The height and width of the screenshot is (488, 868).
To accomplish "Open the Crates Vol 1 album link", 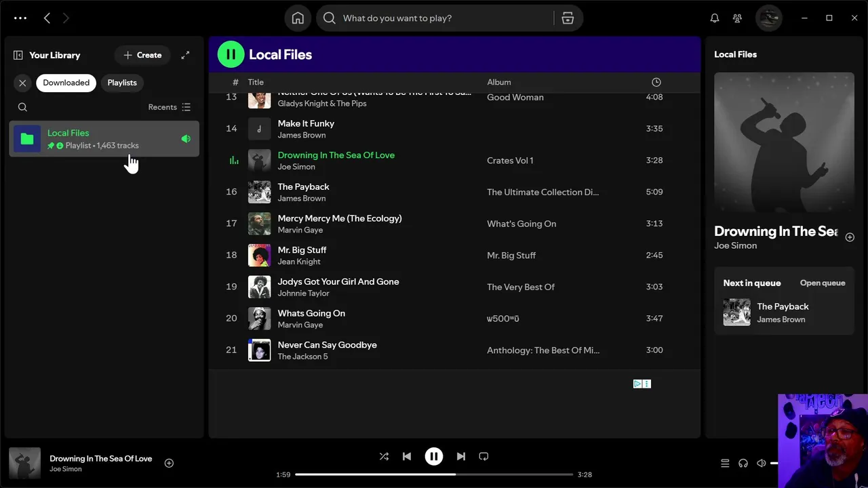I will click(x=510, y=161).
